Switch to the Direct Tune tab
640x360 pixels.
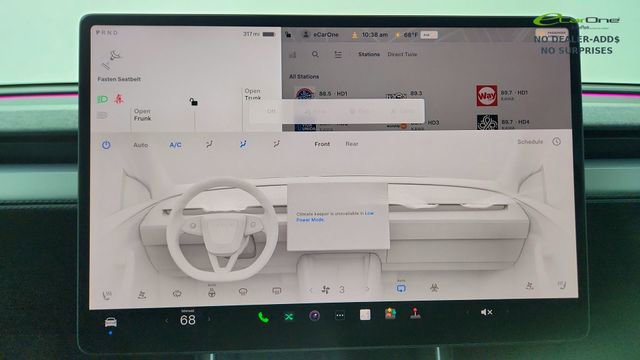click(x=402, y=54)
